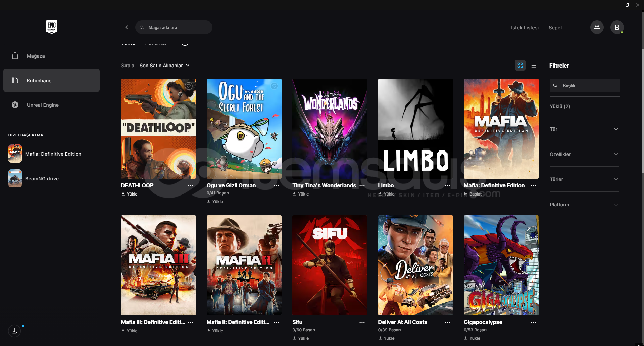Click Yükle install for Tiny Tina's Wonderlands
This screenshot has width=644, height=346.
tap(301, 194)
